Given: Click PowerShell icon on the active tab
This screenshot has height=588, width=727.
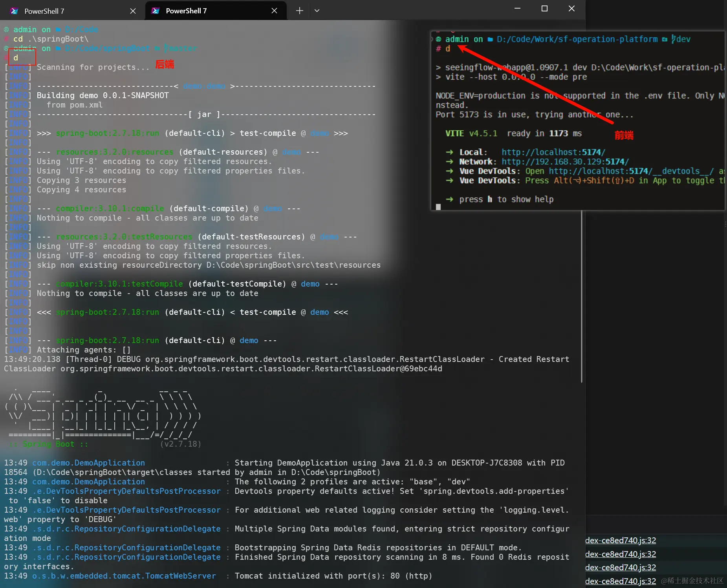Looking at the screenshot, I should (x=156, y=11).
